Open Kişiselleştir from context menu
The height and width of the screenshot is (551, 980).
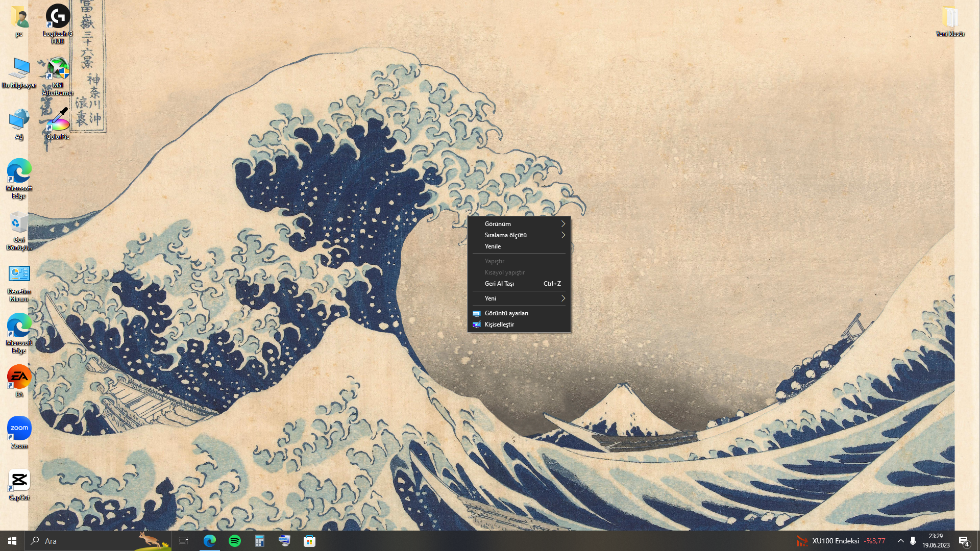tap(519, 324)
